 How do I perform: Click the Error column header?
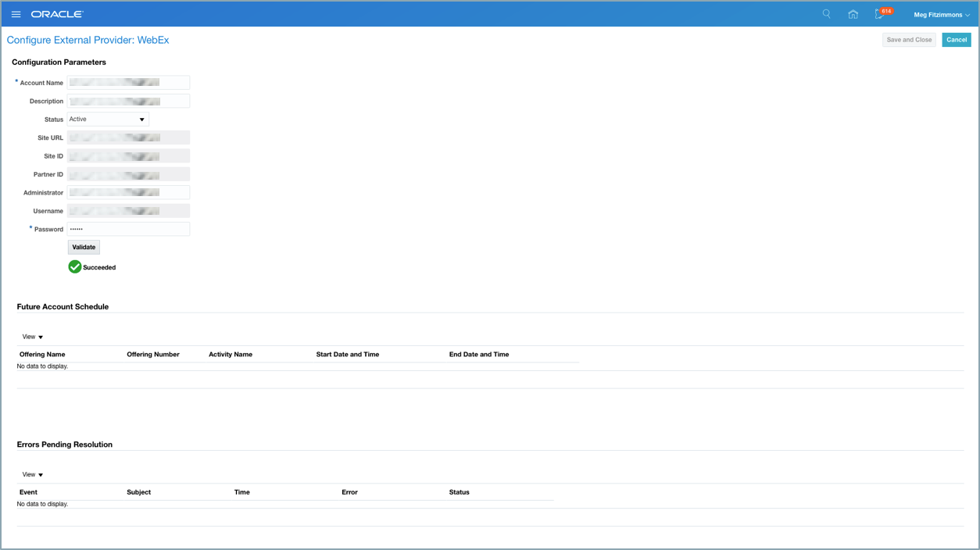pos(349,492)
